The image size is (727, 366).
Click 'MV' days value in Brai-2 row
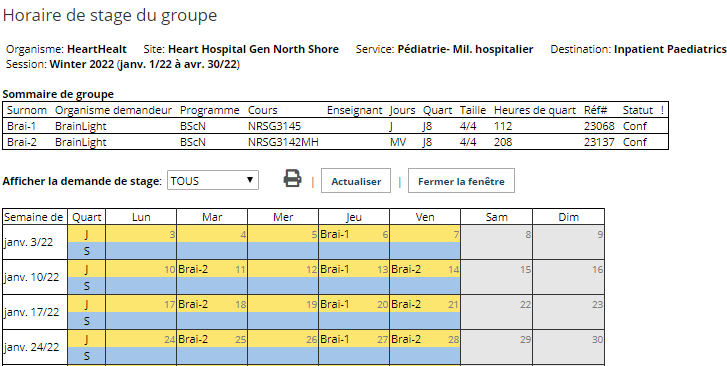click(398, 142)
